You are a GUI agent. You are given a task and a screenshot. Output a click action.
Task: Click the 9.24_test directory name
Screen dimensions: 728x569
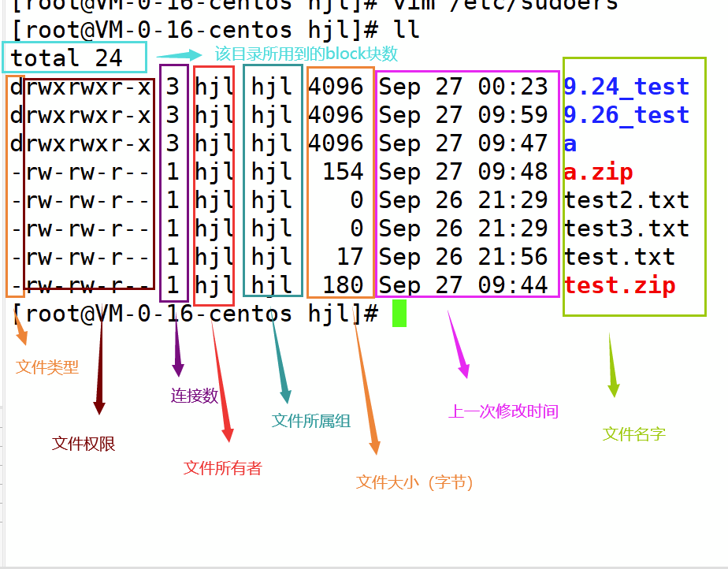pyautogui.click(x=626, y=87)
